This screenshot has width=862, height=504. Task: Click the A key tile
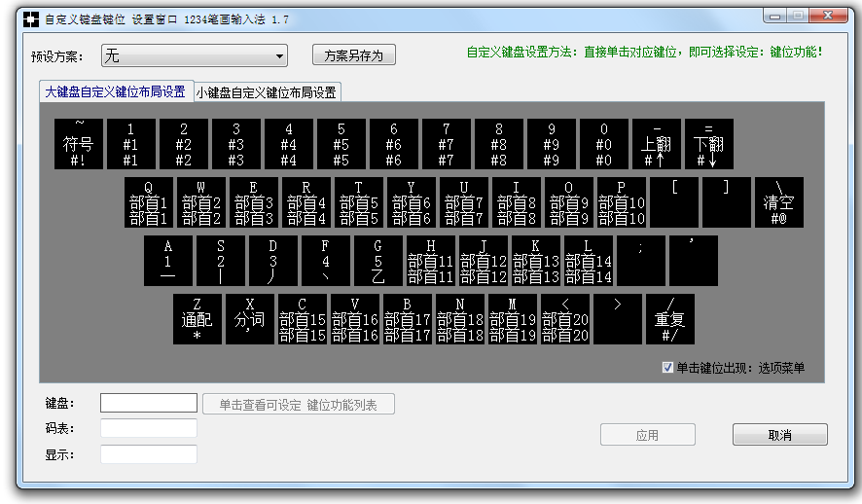(168, 261)
